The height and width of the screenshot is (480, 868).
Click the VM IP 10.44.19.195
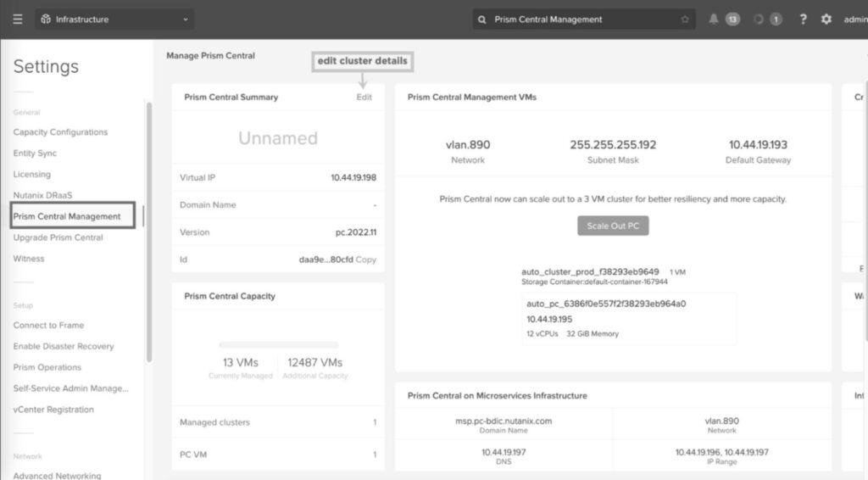tap(549, 319)
